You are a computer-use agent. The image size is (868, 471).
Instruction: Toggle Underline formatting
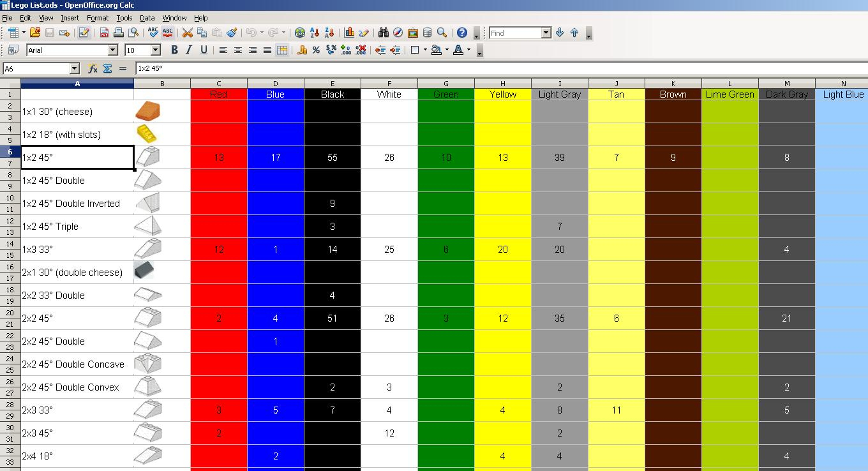click(x=204, y=50)
